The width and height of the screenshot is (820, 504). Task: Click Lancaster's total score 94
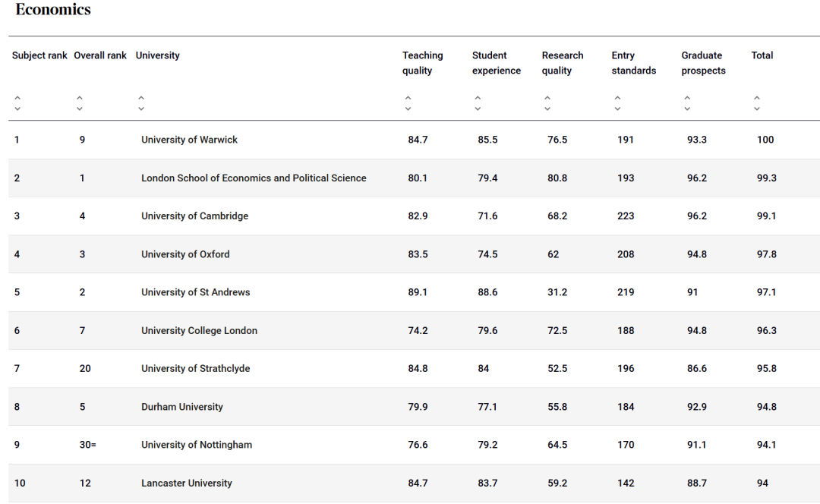762,483
